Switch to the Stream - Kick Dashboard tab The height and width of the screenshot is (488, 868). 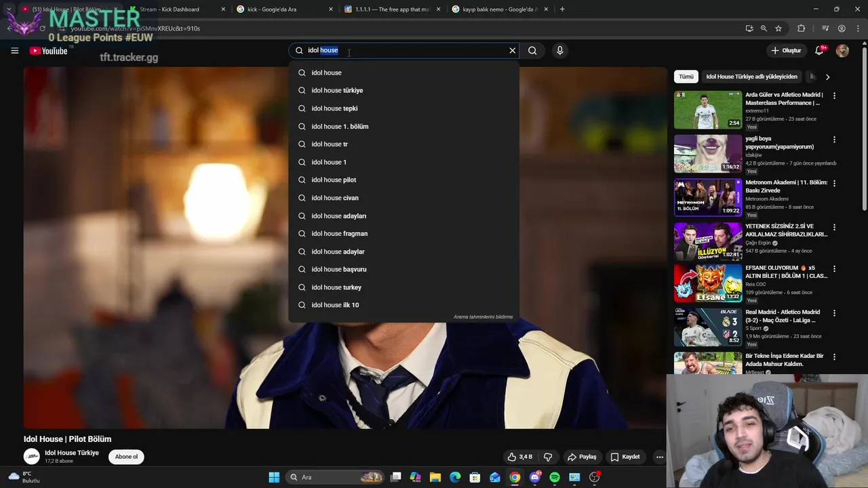click(x=169, y=9)
